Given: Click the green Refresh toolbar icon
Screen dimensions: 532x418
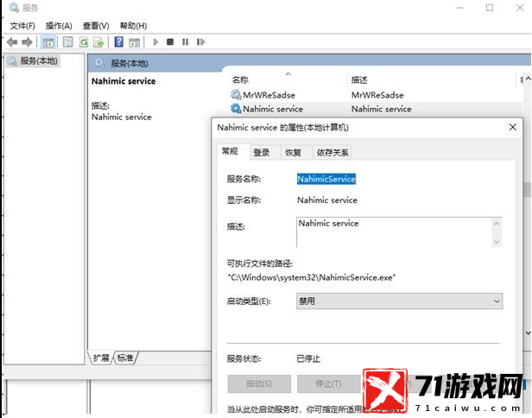Looking at the screenshot, I should point(84,42).
